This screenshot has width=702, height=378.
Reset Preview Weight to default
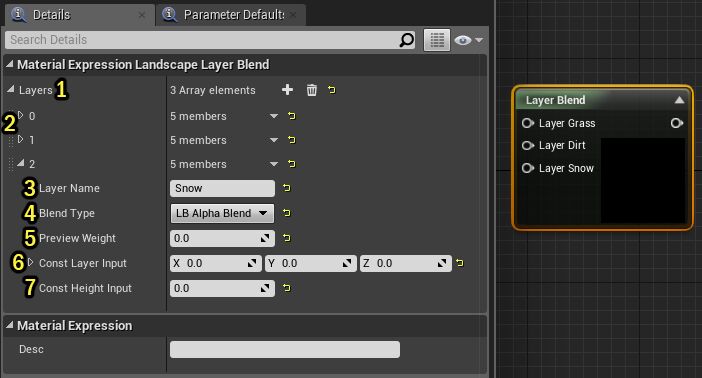(x=287, y=238)
